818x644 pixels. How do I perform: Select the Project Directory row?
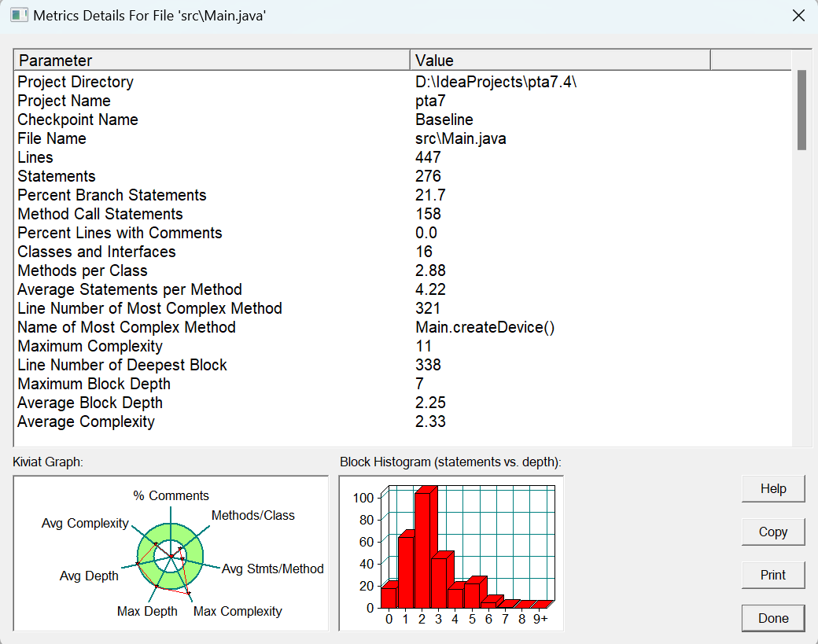(x=403, y=82)
